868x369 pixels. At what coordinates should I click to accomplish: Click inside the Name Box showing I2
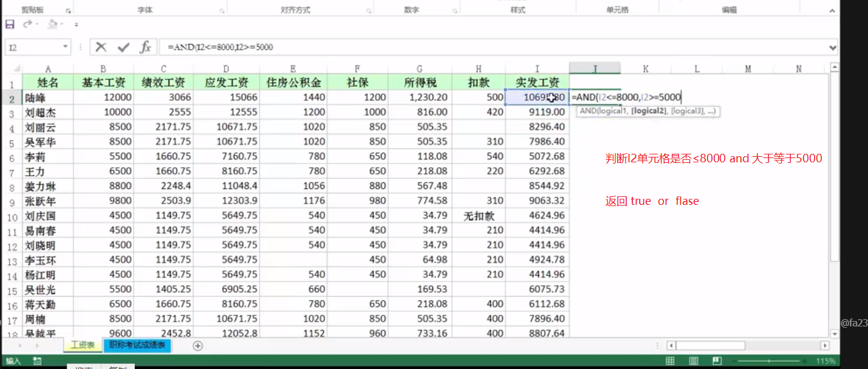(x=33, y=47)
